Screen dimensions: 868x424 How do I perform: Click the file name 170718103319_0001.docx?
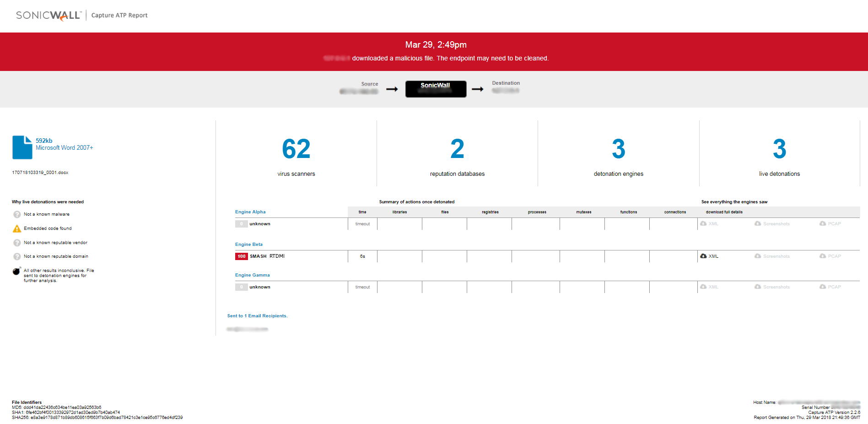[x=40, y=173]
